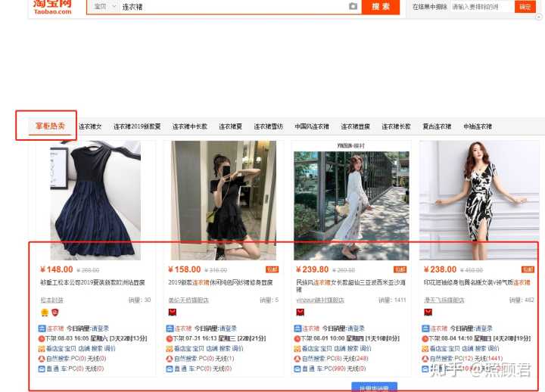Click the 包邮 tag on ¥158.00 item
Viewport: 545px width, 392px height.
click(x=272, y=269)
